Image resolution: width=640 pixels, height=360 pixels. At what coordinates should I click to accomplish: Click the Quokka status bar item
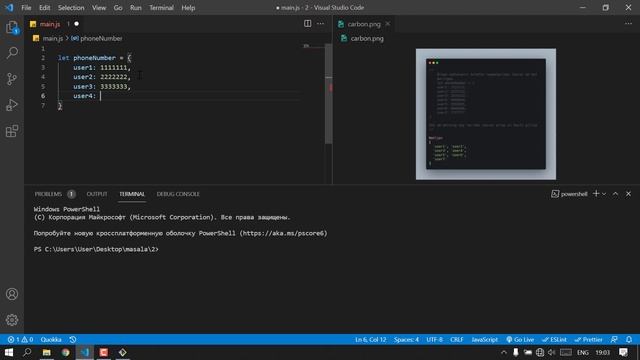tap(51, 340)
